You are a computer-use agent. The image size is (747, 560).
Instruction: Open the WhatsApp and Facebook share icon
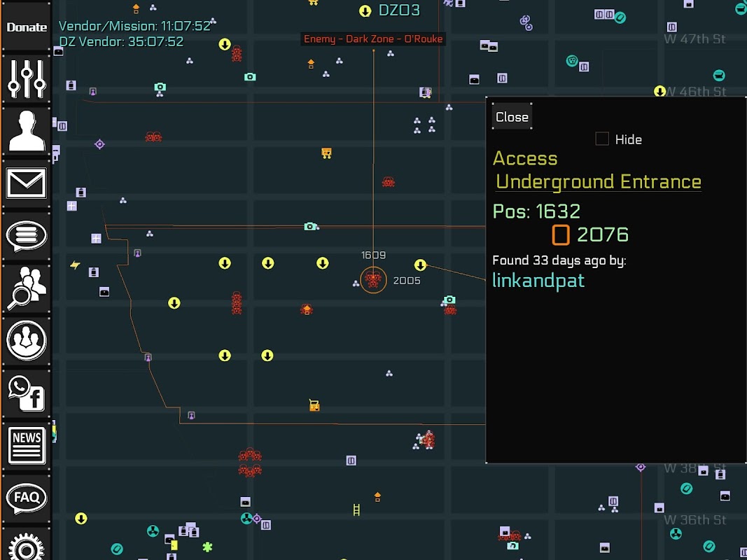(x=27, y=393)
